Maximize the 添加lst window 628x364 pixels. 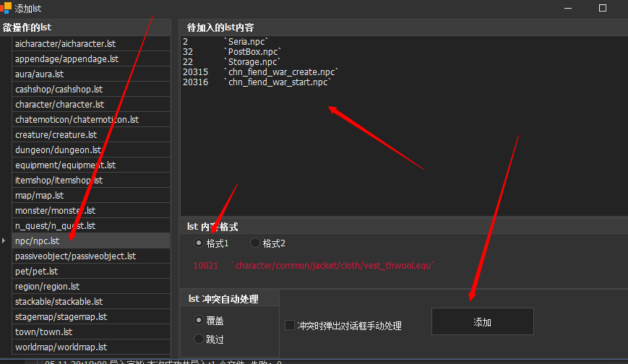pos(603,8)
